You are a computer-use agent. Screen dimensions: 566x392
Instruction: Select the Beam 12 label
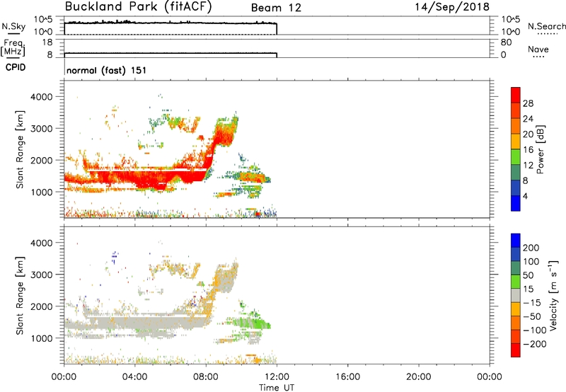click(276, 8)
